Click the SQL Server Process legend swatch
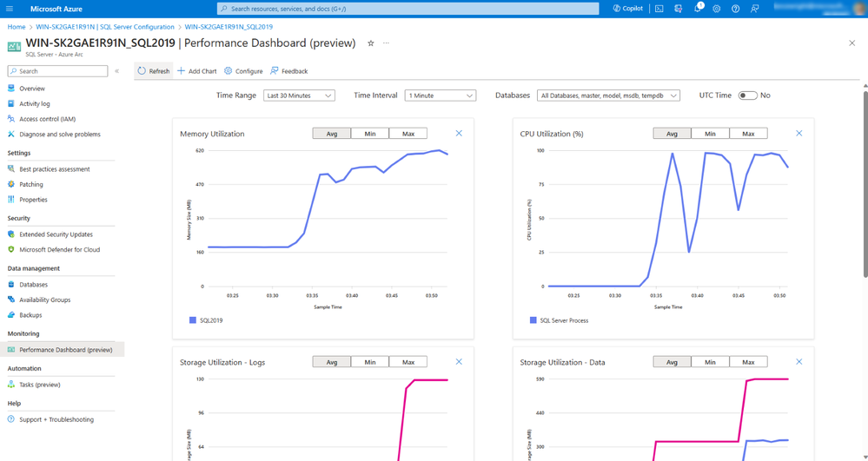This screenshot has height=461, width=868. pos(533,320)
